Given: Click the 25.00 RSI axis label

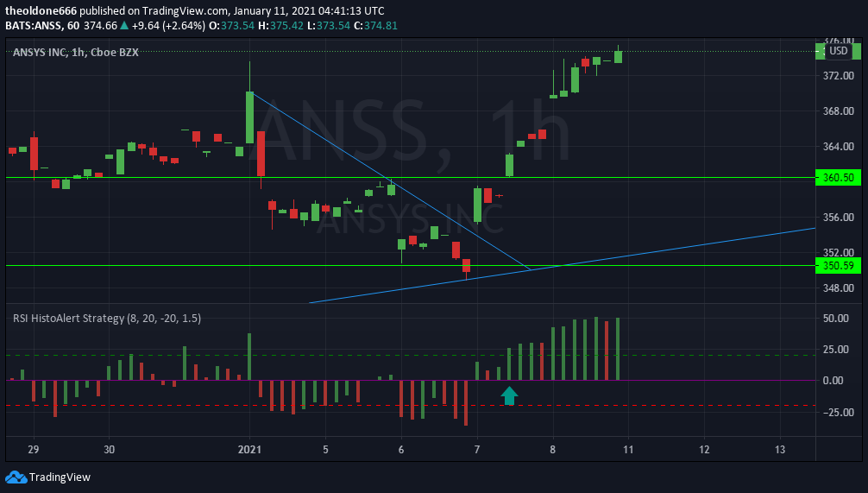Looking at the screenshot, I should pyautogui.click(x=836, y=350).
